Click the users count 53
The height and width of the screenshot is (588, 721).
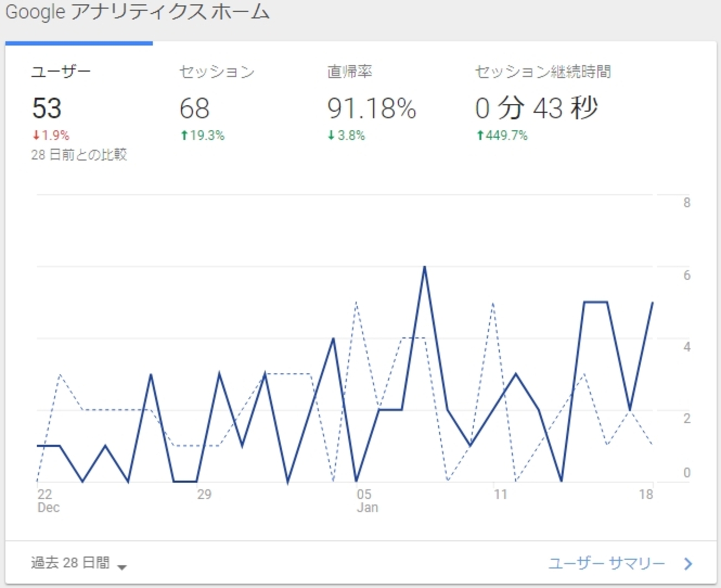click(x=47, y=108)
